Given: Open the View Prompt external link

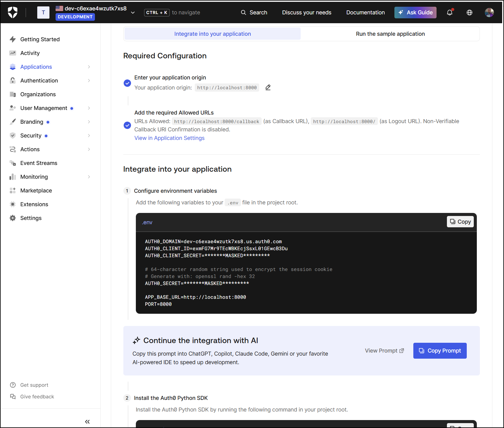Looking at the screenshot, I should pos(384,351).
